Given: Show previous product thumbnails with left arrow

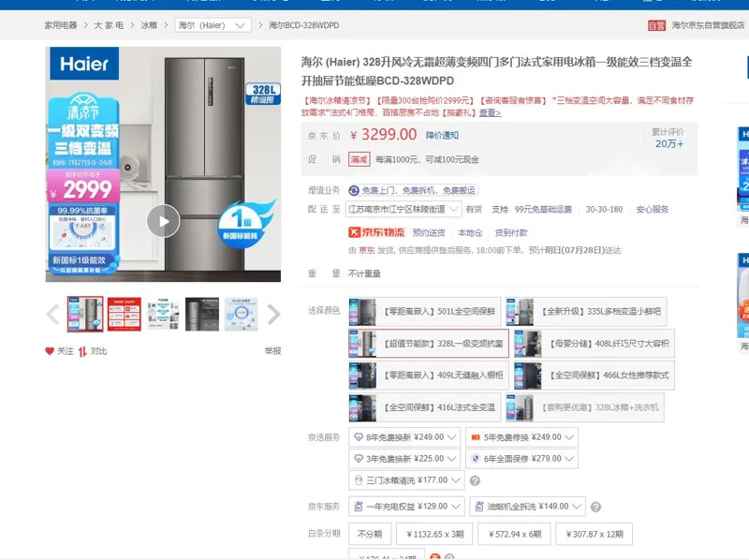Looking at the screenshot, I should [x=52, y=315].
